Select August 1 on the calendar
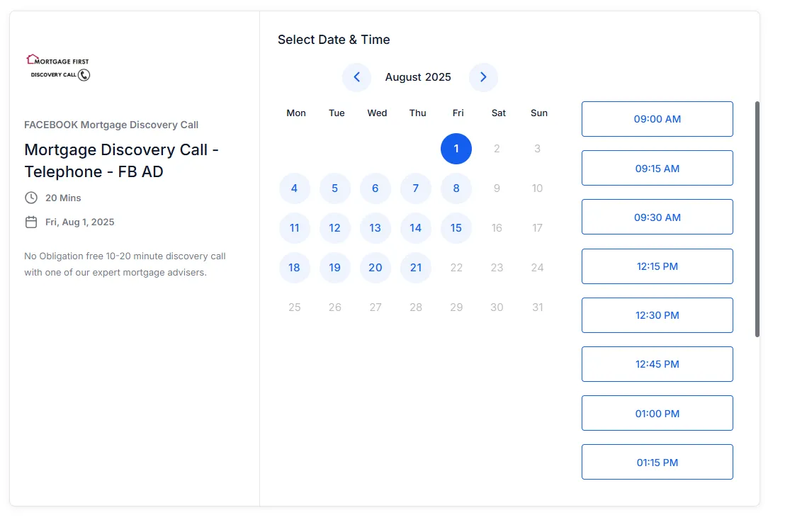This screenshot has width=785, height=532. tap(456, 149)
